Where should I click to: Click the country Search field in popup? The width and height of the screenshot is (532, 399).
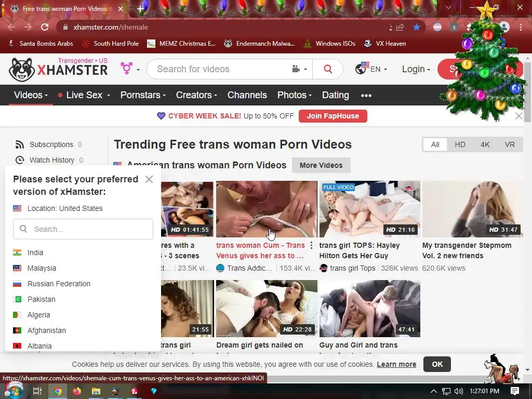click(83, 229)
